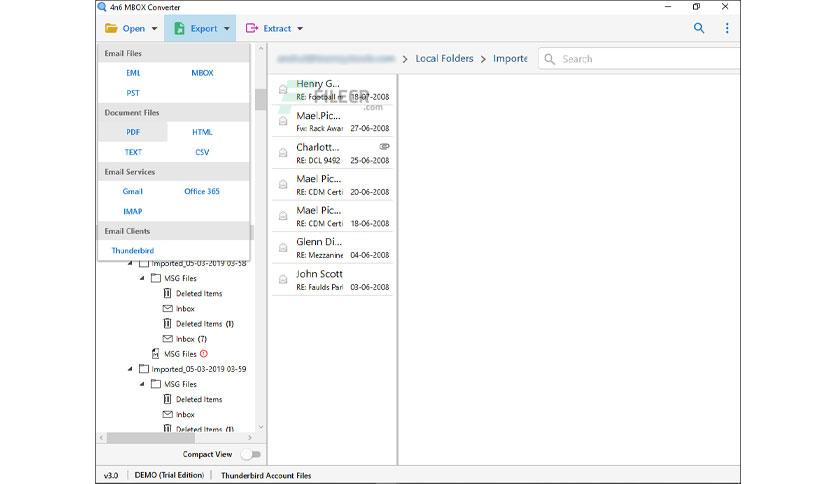This screenshot has width=836, height=484.
Task: Click the trash icon of Deleted Items (1) above Inbox (7)
Action: click(x=167, y=324)
